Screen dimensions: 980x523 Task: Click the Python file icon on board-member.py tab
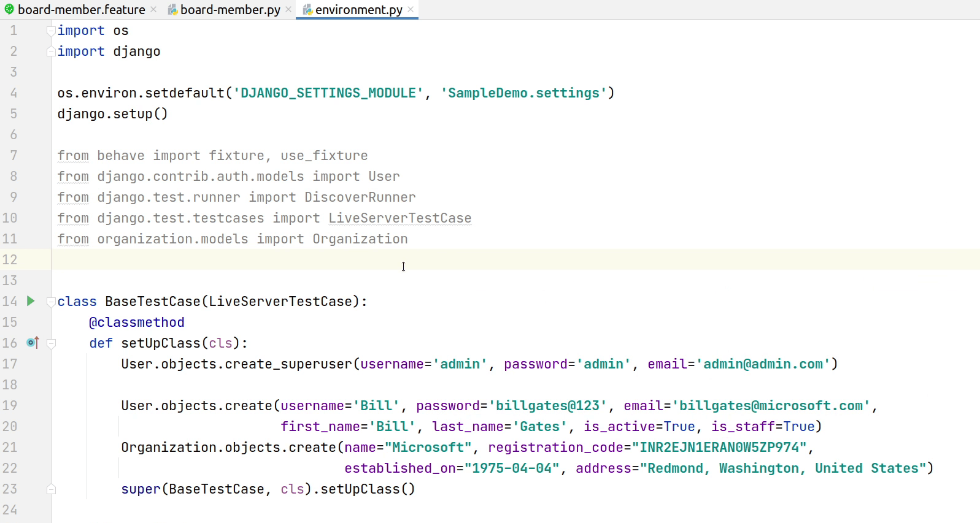pyautogui.click(x=172, y=10)
